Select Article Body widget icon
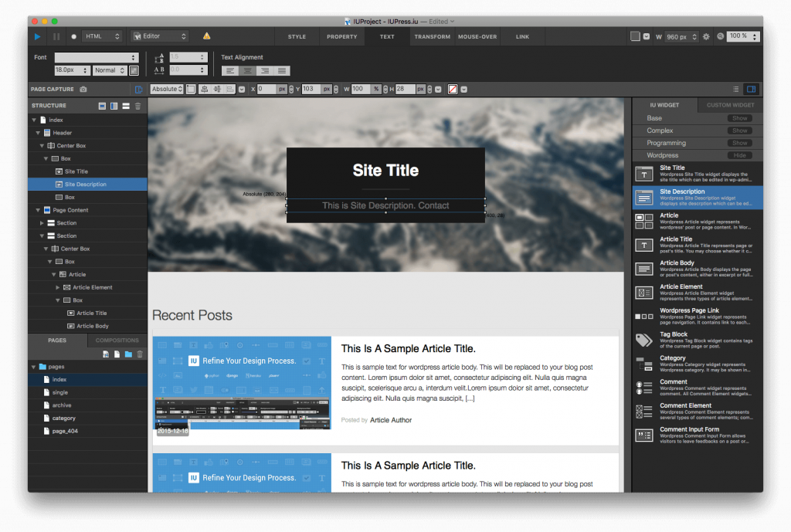Screen dimensions: 791x532 click(x=643, y=269)
